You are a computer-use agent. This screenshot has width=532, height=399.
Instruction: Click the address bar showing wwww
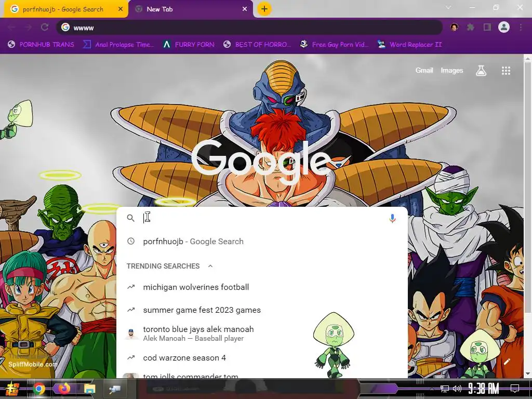249,28
